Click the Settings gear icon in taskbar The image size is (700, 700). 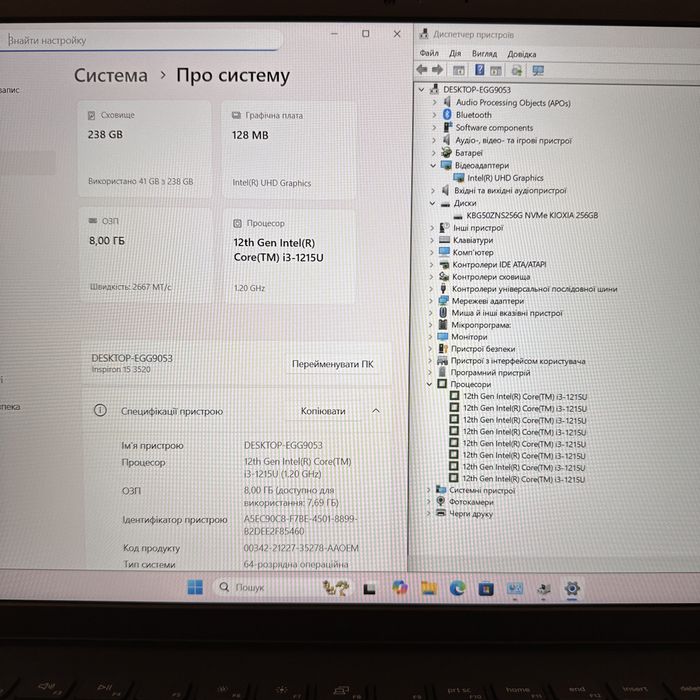[x=572, y=589]
